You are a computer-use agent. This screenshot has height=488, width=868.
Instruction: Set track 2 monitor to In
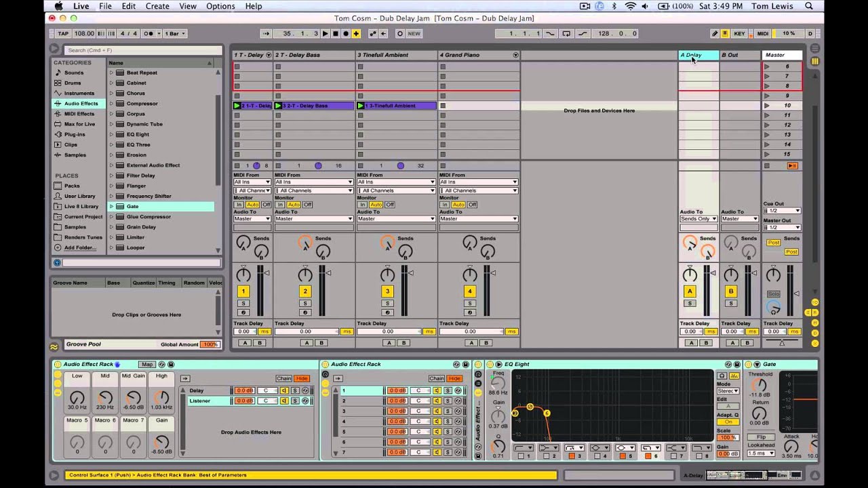click(x=280, y=205)
